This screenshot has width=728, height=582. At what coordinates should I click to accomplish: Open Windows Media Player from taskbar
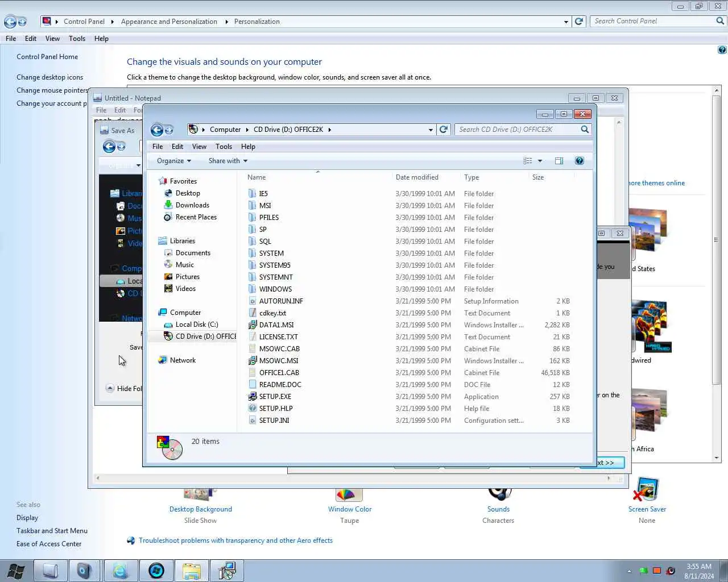(156, 571)
